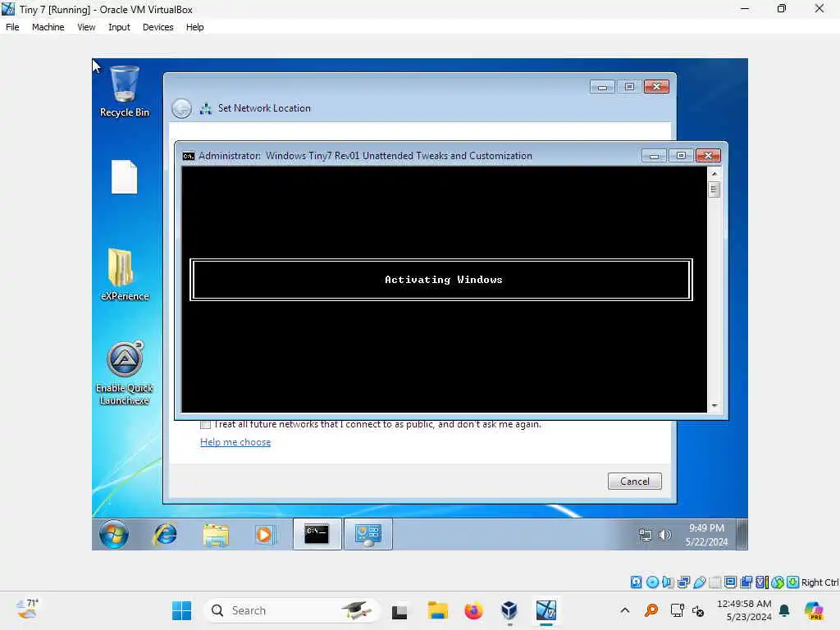The image size is (840, 630).
Task: Select the blank unnamed file desktop icon
Action: [125, 177]
